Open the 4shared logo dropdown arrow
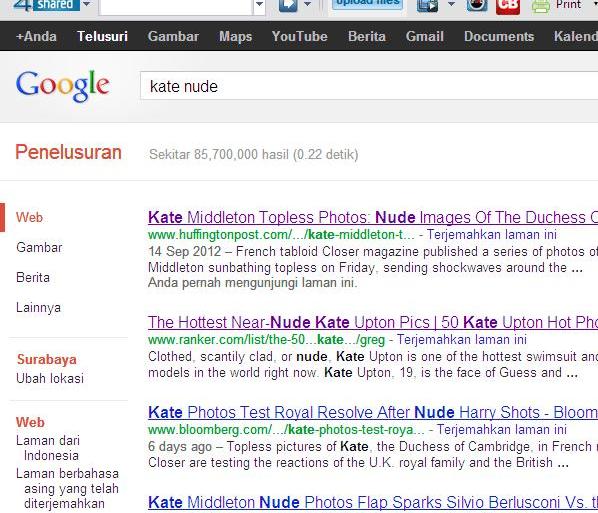The image size is (598, 513). [87, 5]
